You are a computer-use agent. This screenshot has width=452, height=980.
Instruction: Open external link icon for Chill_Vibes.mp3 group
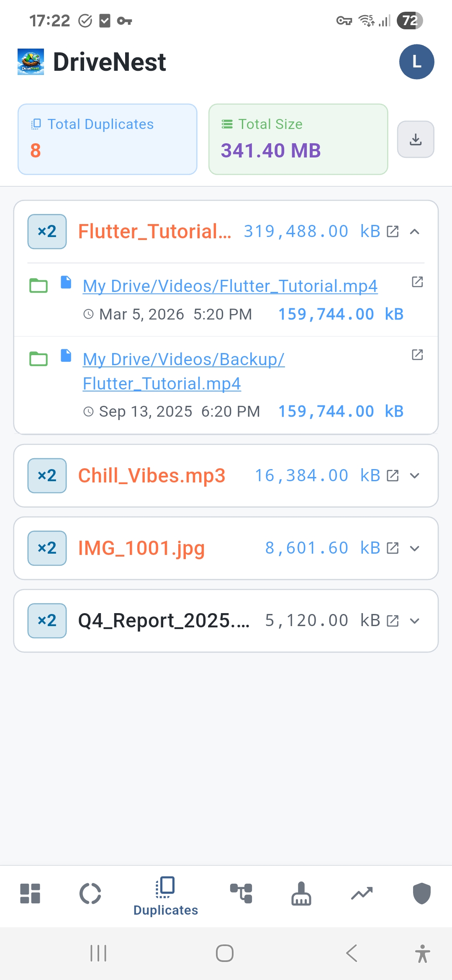[393, 476]
